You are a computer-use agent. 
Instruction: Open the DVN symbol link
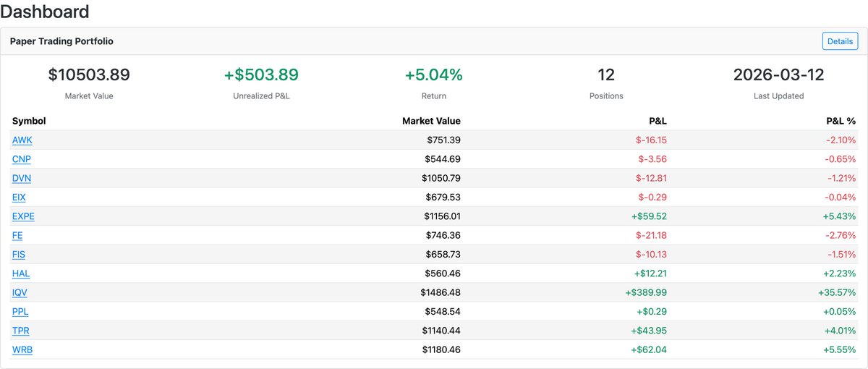pos(22,178)
